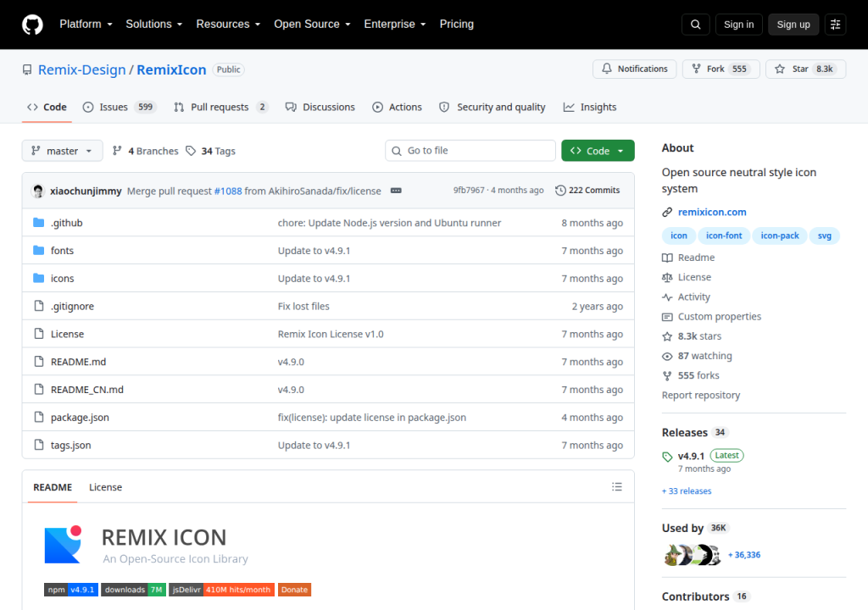Click xiaochunjimmy's avatar image
The height and width of the screenshot is (610, 868).
(38, 191)
